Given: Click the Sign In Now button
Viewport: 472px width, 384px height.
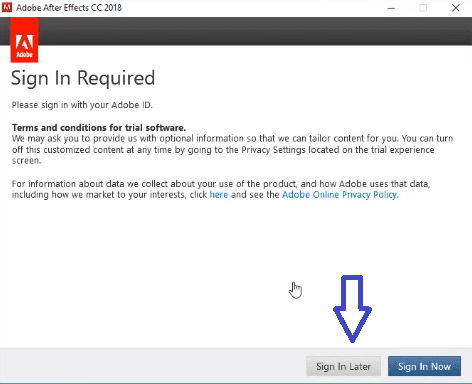Looking at the screenshot, I should pyautogui.click(x=424, y=366).
